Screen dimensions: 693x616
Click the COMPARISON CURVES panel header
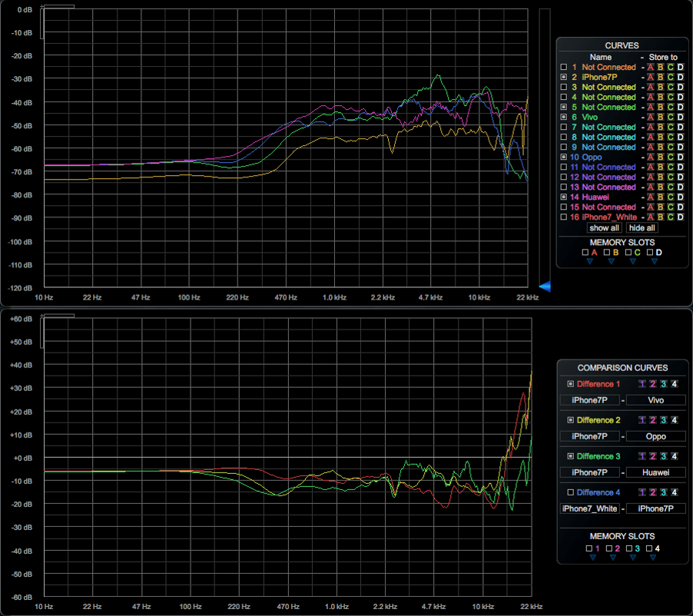point(622,368)
